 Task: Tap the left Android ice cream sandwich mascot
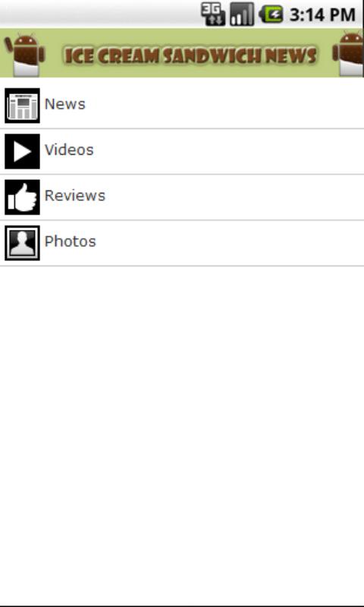pos(25,55)
